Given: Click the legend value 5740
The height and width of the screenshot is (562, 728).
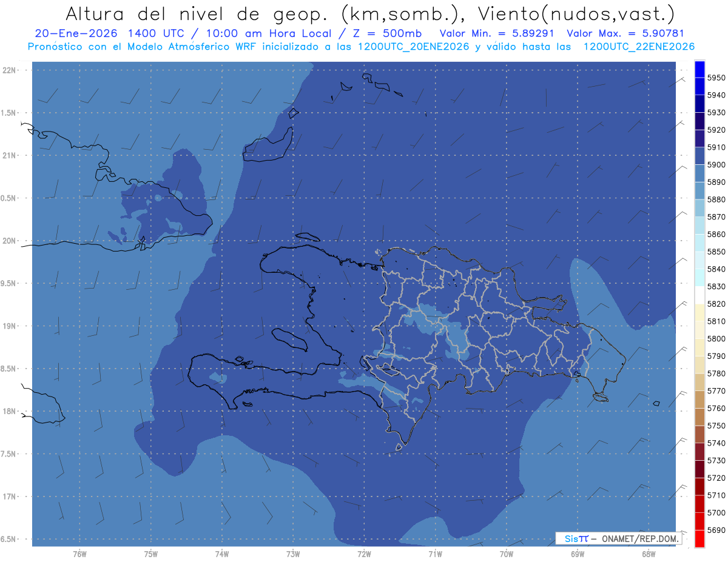Looking at the screenshot, I should [x=716, y=443].
